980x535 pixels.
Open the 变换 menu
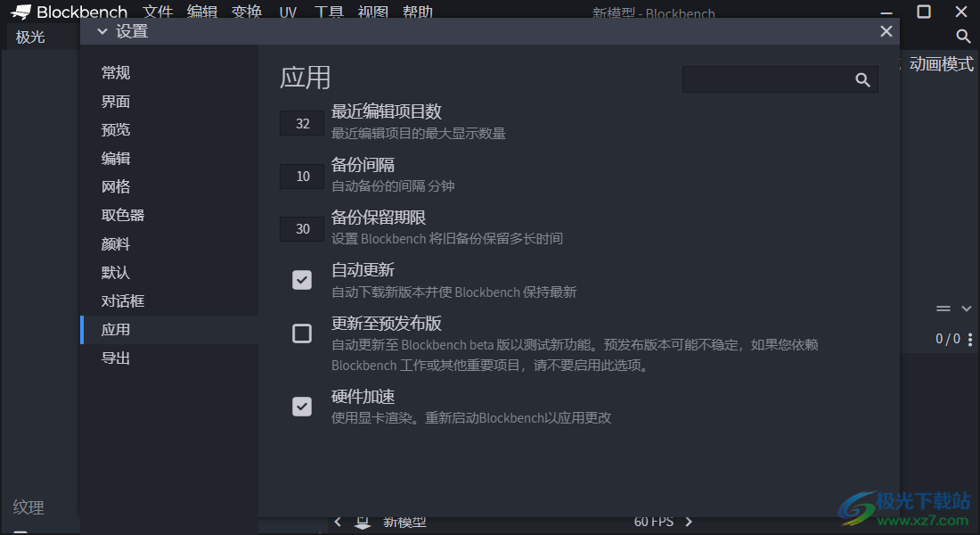[246, 12]
